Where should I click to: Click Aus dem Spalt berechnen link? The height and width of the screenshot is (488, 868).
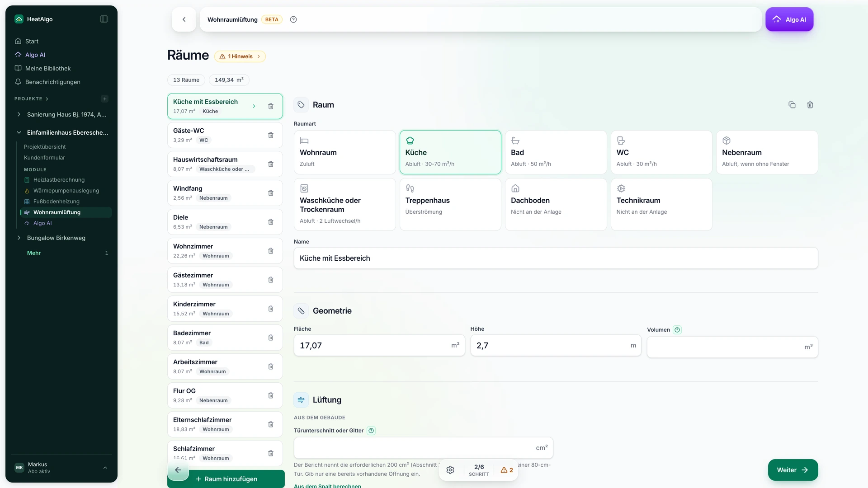pyautogui.click(x=327, y=486)
